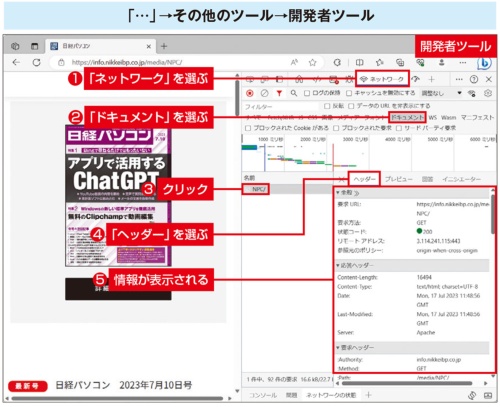Switch to the イニシエーター tab
The height and width of the screenshot is (407, 500).
coord(462,179)
